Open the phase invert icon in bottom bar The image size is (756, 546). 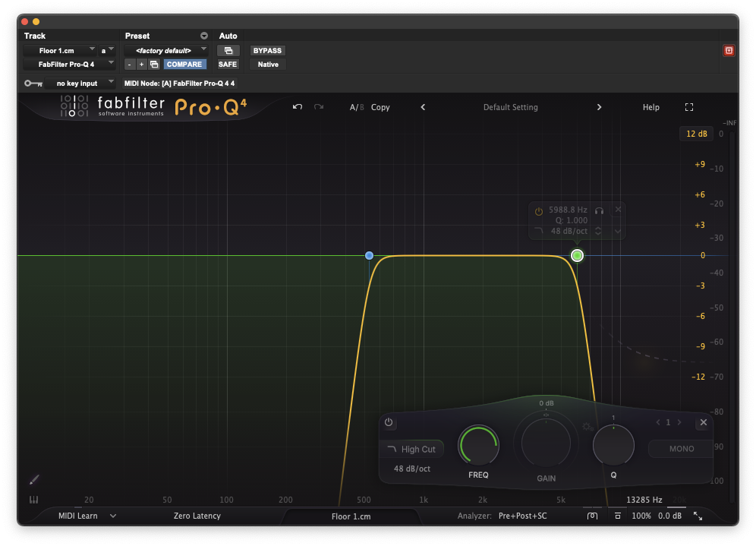tap(593, 516)
